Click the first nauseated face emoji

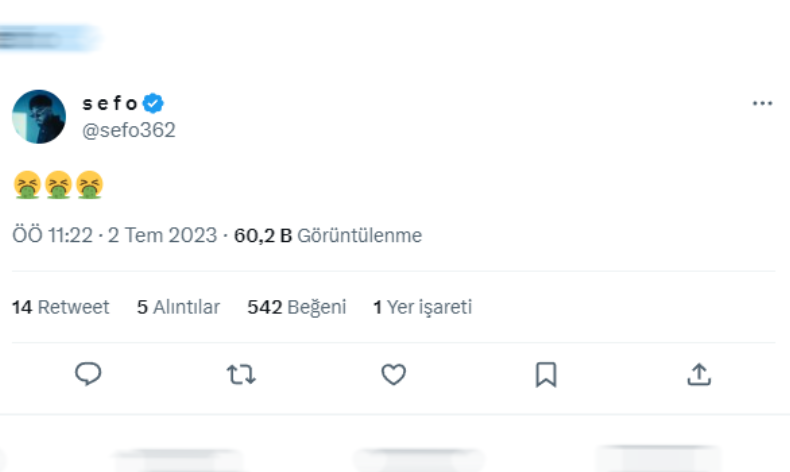26,184
